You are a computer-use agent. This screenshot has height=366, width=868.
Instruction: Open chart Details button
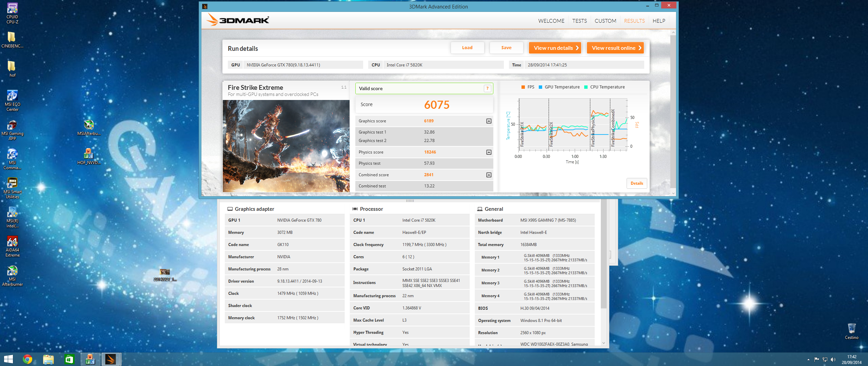coord(637,183)
